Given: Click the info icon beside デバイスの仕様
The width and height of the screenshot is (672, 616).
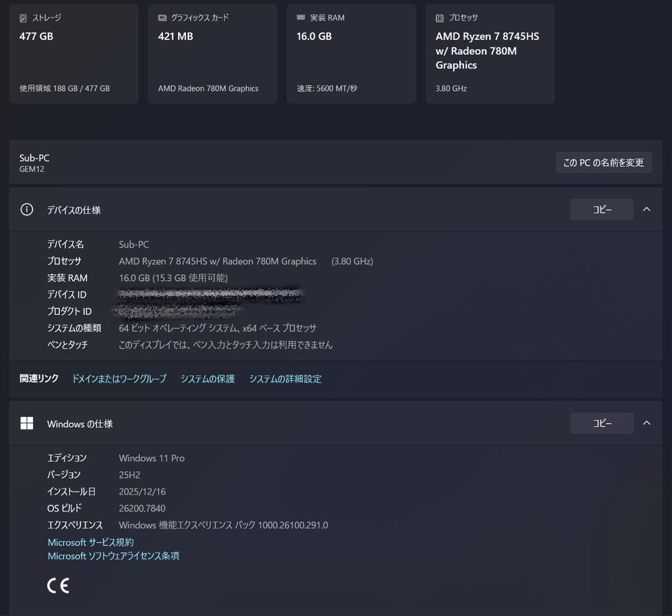Looking at the screenshot, I should coord(27,210).
